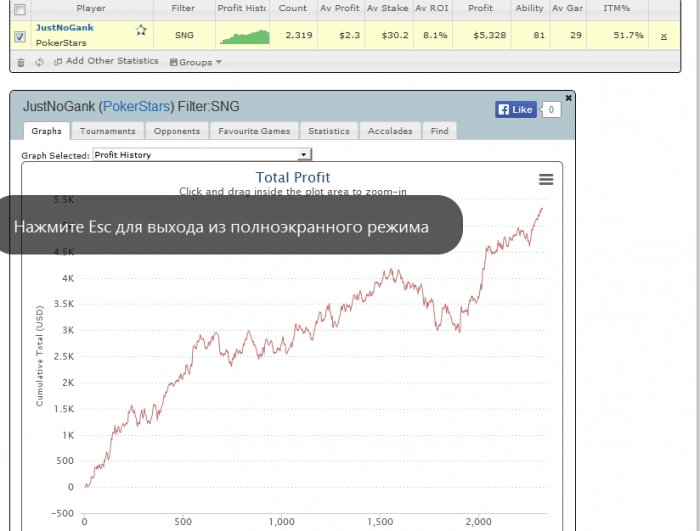Sort by the Av ROI column header
This screenshot has height=531, width=700.
(432, 8)
